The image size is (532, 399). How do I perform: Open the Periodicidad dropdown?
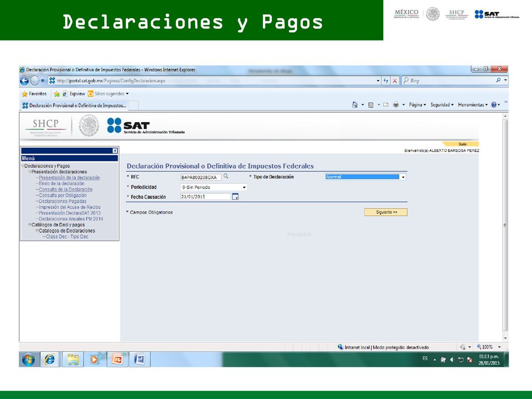tap(244, 187)
